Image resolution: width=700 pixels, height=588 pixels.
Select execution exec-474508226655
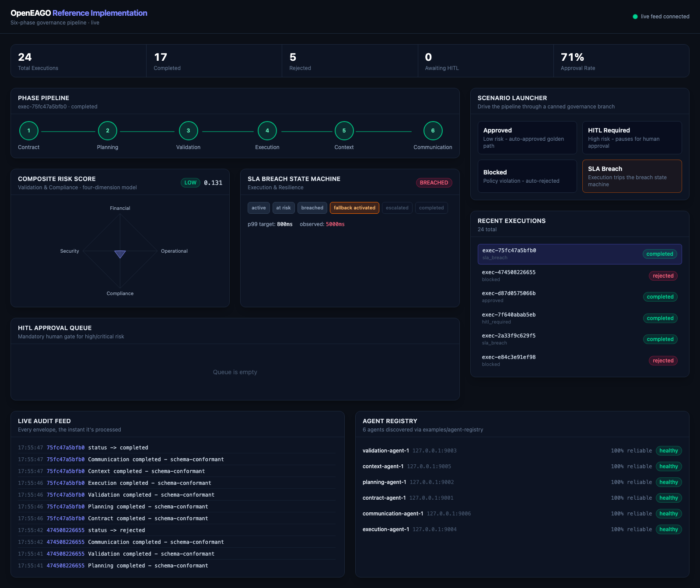point(580,275)
